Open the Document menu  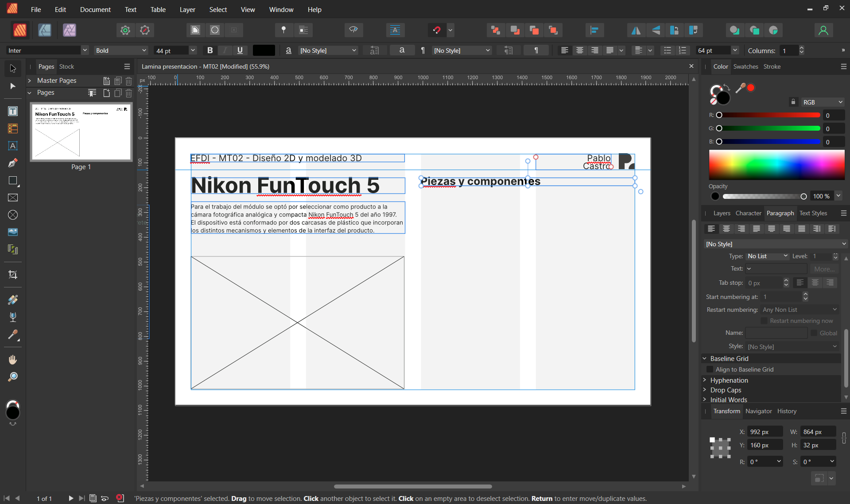[x=95, y=9]
